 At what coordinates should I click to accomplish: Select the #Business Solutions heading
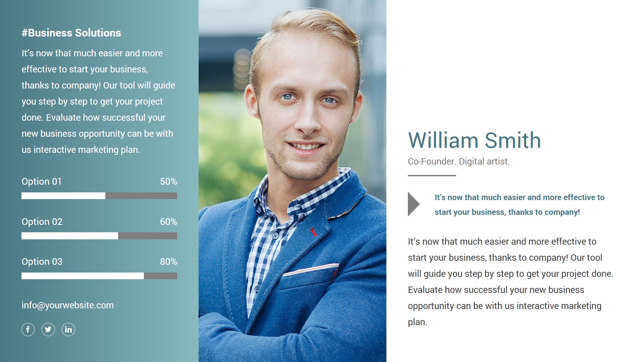[71, 33]
